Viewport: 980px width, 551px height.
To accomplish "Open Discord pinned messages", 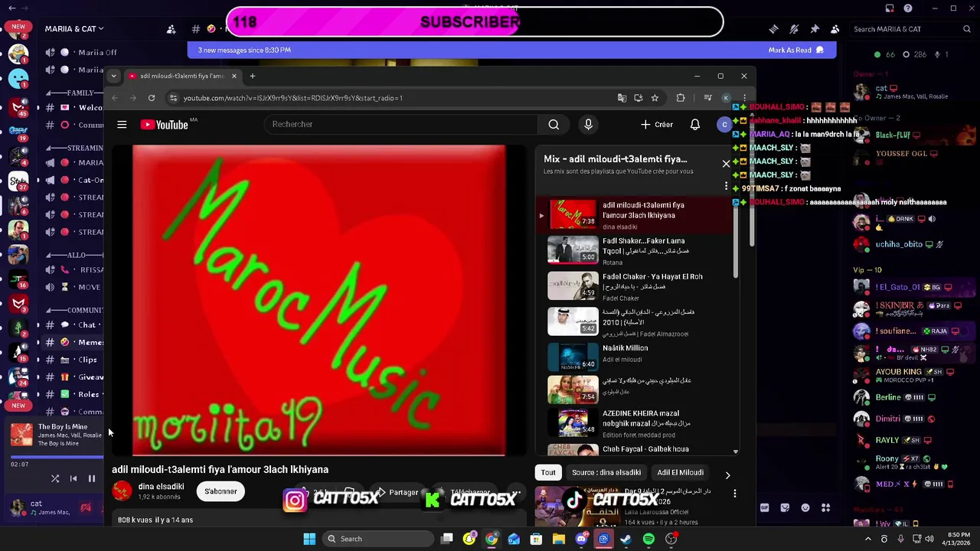I will pyautogui.click(x=815, y=29).
